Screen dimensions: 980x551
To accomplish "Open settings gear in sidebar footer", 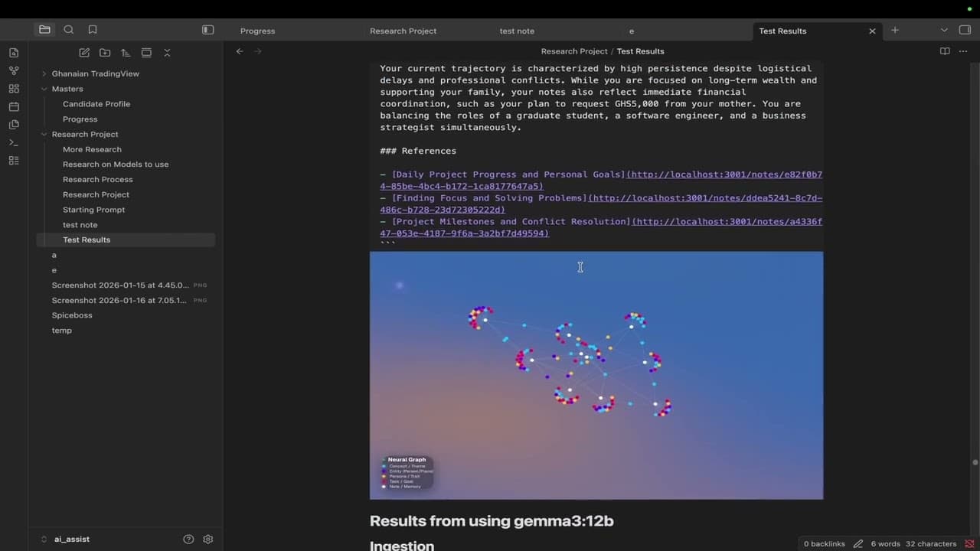I will (x=208, y=539).
